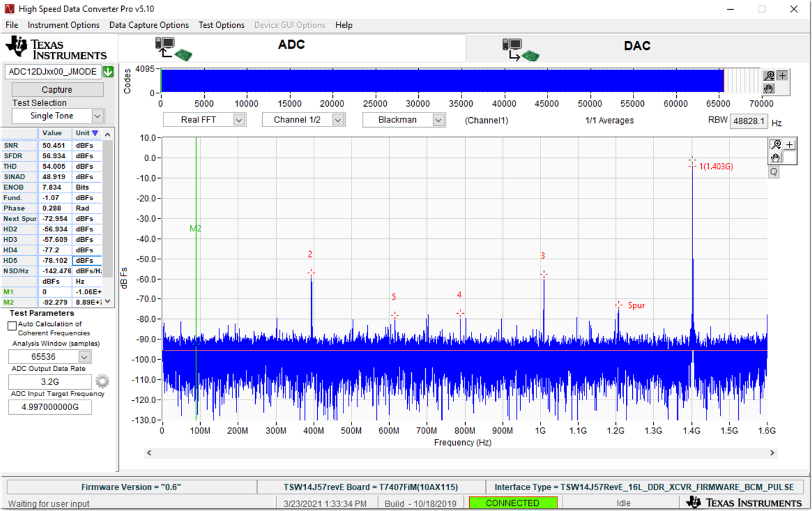Click the Spur marker crosshair
The height and width of the screenshot is (511, 812).
pos(618,305)
